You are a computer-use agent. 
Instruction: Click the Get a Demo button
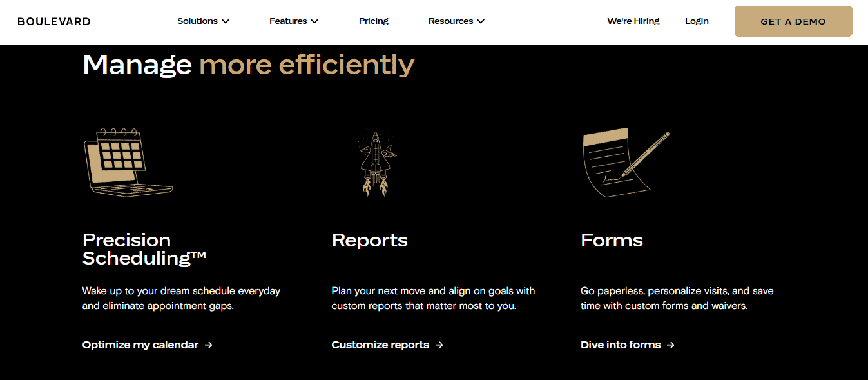[x=793, y=21]
